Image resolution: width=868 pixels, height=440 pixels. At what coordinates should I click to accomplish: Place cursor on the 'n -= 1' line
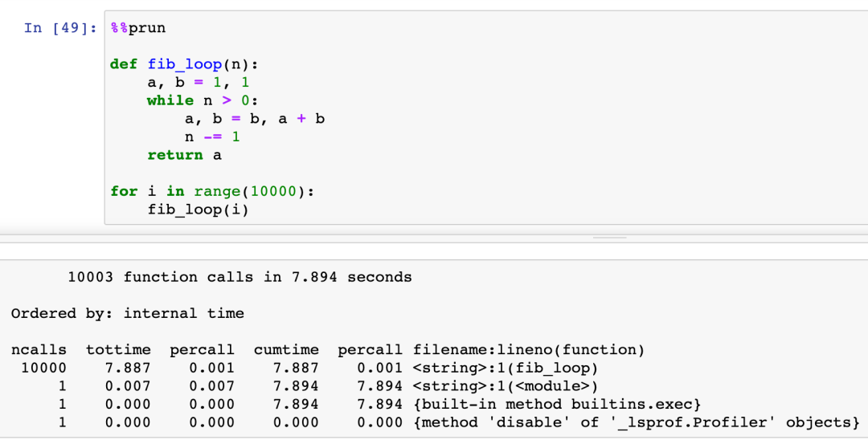tap(212, 136)
